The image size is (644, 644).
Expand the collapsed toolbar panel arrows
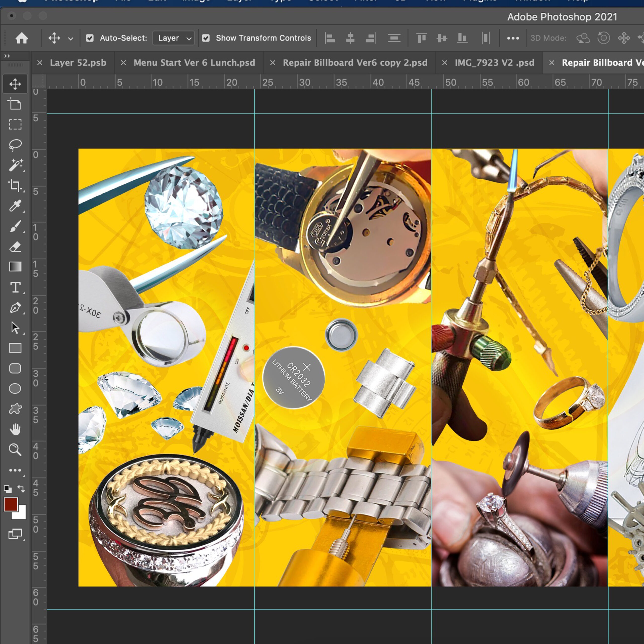tap(7, 56)
